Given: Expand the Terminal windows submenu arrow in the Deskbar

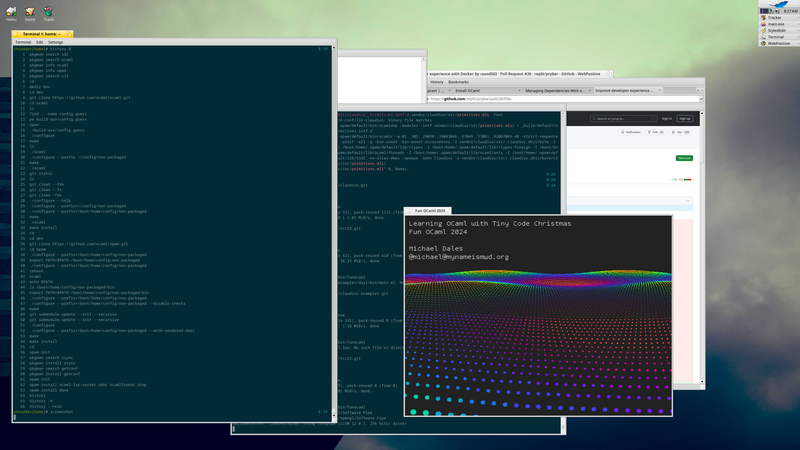Looking at the screenshot, I should [x=798, y=37].
